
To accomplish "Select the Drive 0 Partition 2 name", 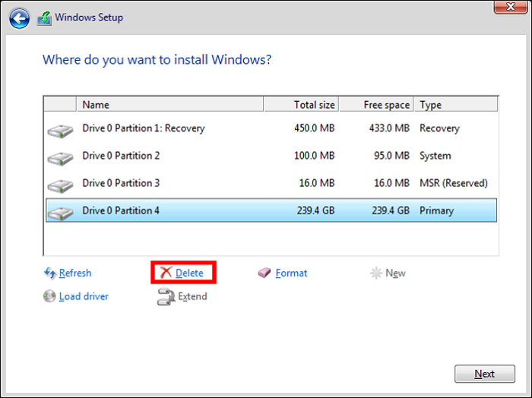I will tap(121, 156).
